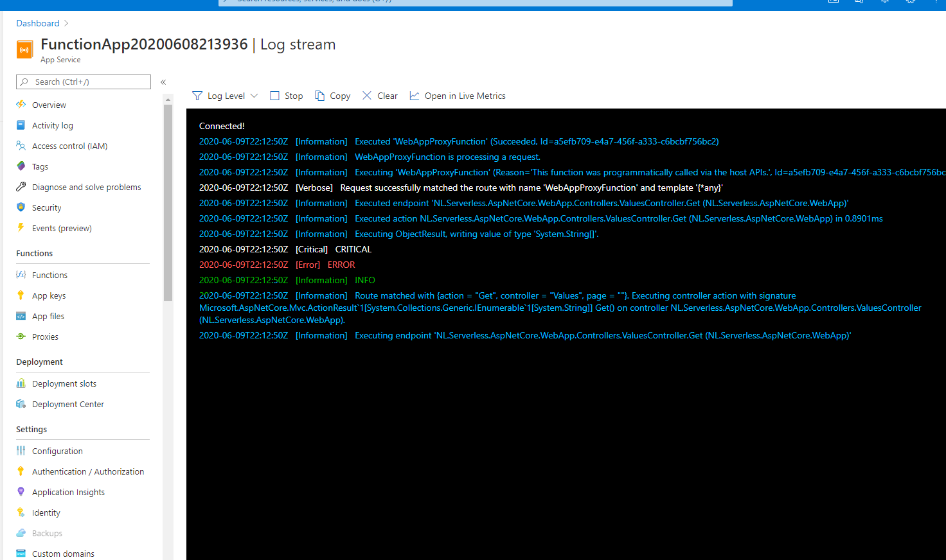Stop the live log streaming

[x=285, y=95]
